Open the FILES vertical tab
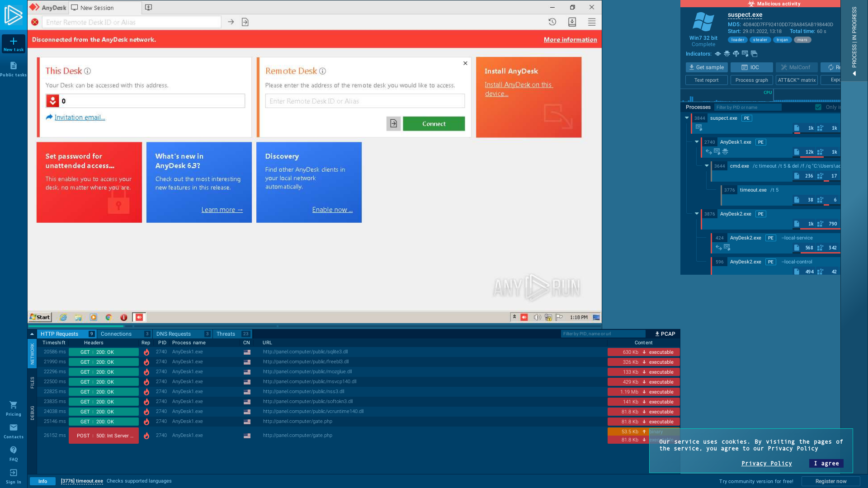The height and width of the screenshot is (488, 868). [x=32, y=383]
